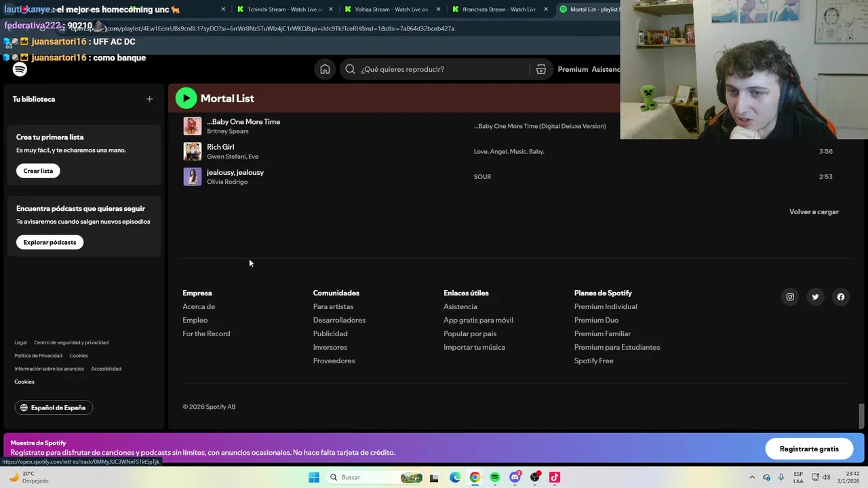Screen dimensions: 868x488
Task: Close the ffranchota Stream tab
Action: tap(546, 9)
